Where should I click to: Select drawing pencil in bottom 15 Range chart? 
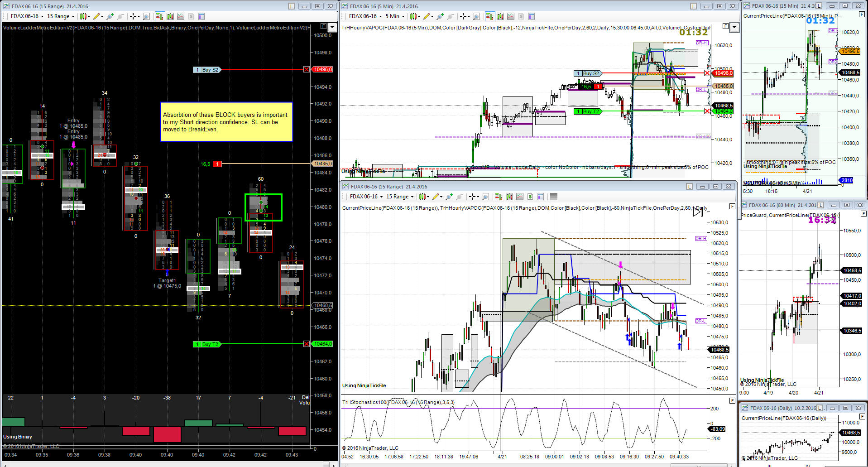tap(436, 197)
